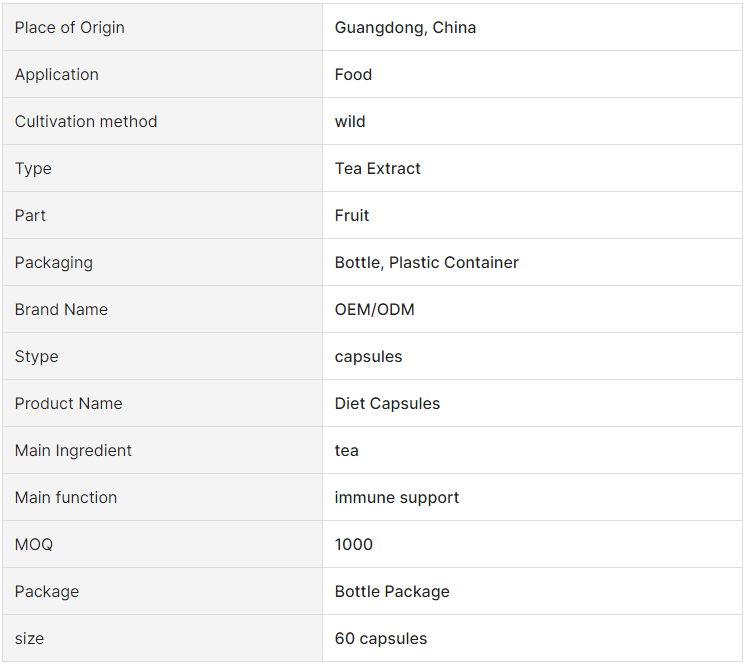The width and height of the screenshot is (745, 665).
Task: Select the immune support value
Action: click(x=396, y=498)
